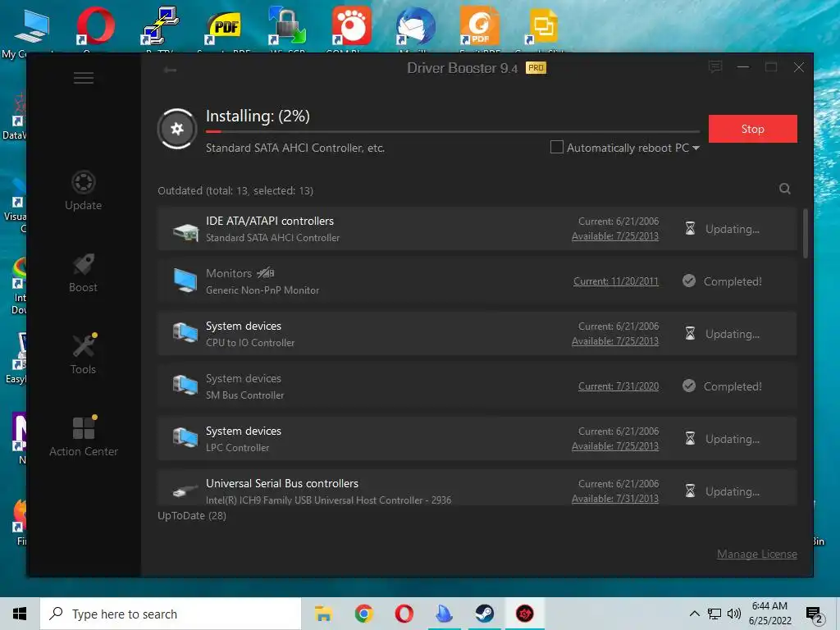The image size is (840, 630).
Task: Switch to the Update section
Action: pos(83,190)
